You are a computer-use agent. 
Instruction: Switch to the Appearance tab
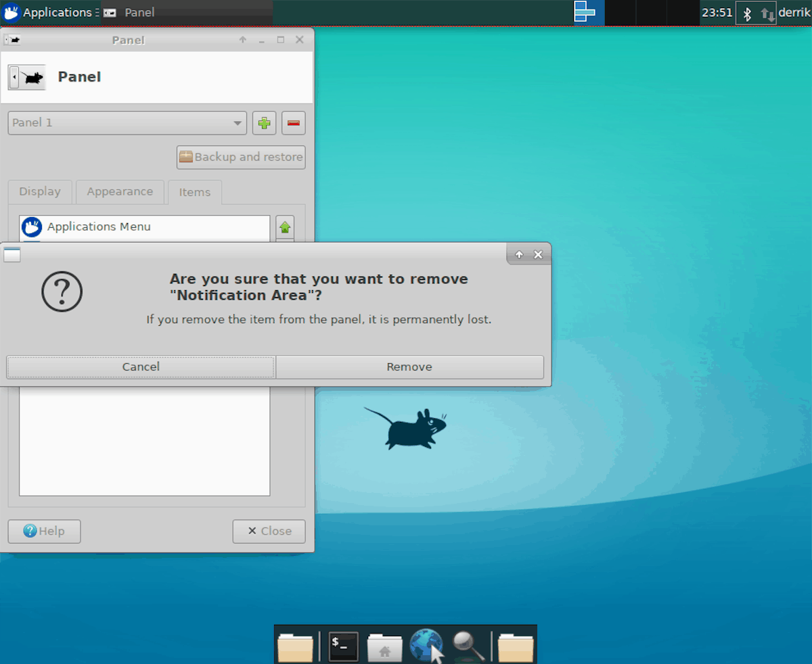tap(120, 192)
